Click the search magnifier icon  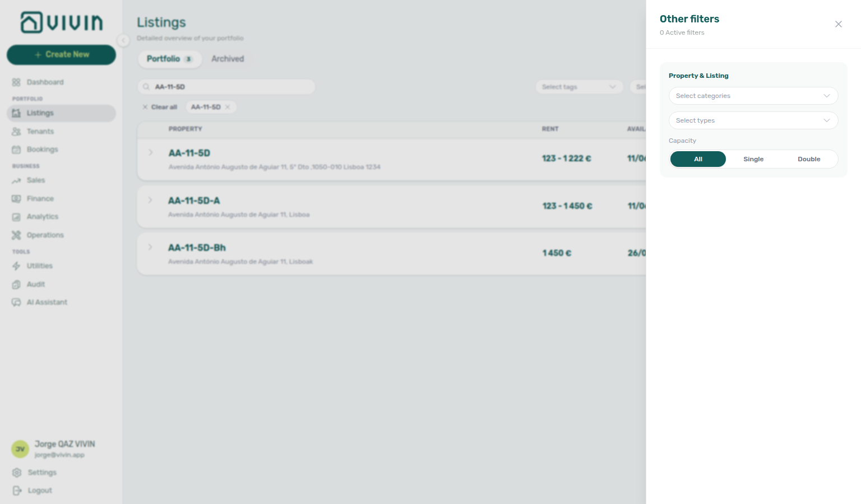click(x=146, y=87)
